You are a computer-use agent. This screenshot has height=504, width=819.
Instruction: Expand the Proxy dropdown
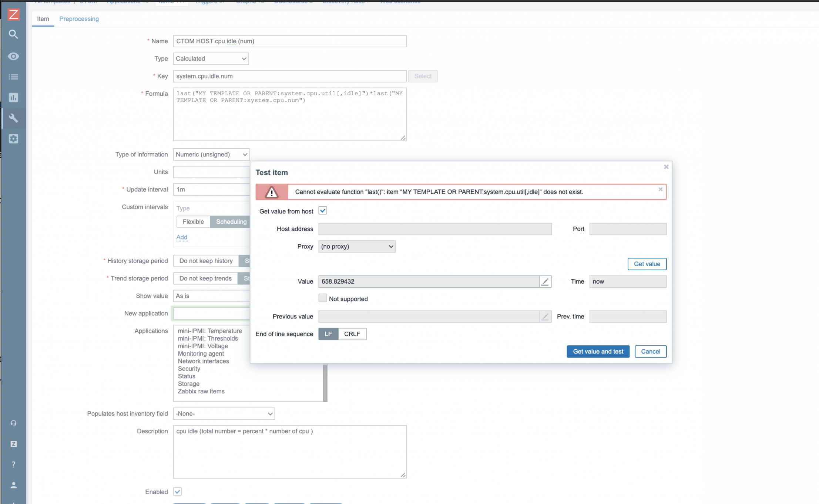click(357, 246)
